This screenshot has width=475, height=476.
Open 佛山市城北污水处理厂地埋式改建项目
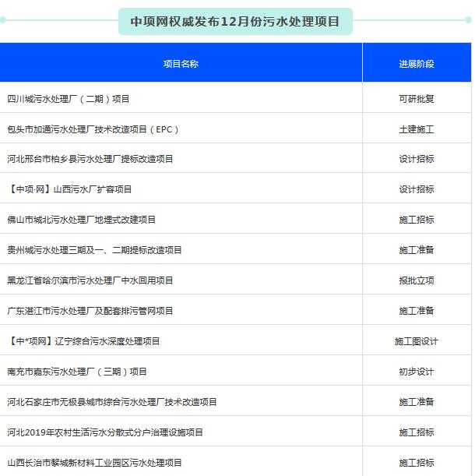coord(81,220)
